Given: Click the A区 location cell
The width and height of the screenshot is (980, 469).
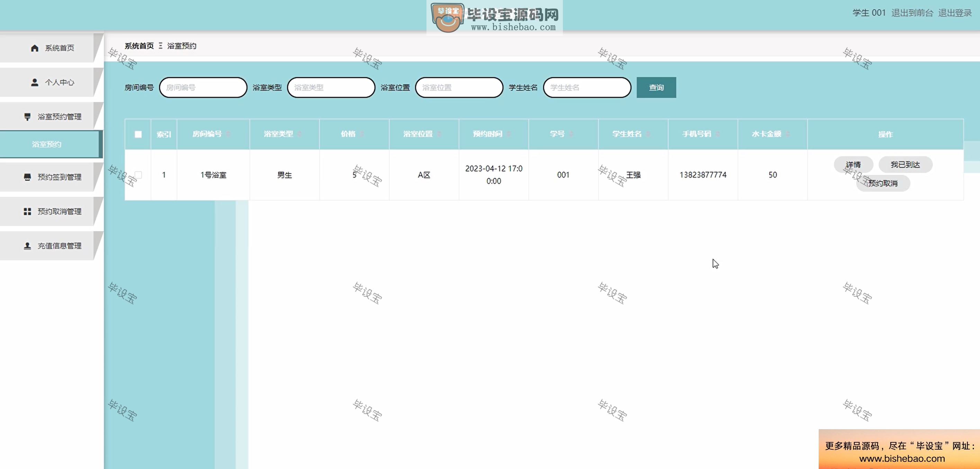Looking at the screenshot, I should coord(424,175).
